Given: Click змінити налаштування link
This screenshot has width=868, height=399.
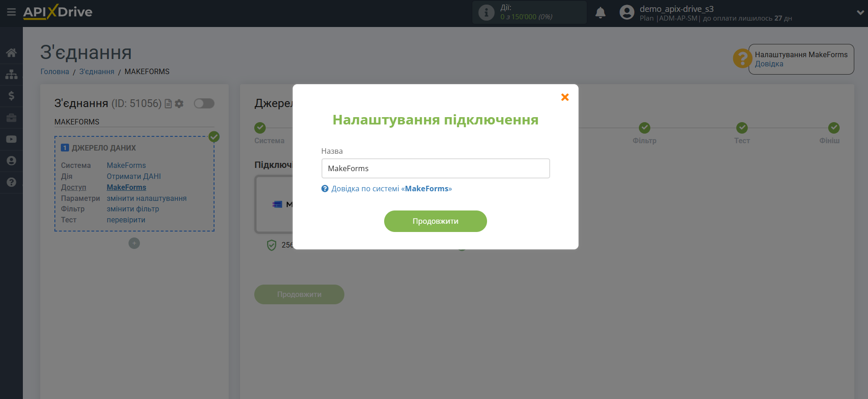Looking at the screenshot, I should tap(146, 198).
